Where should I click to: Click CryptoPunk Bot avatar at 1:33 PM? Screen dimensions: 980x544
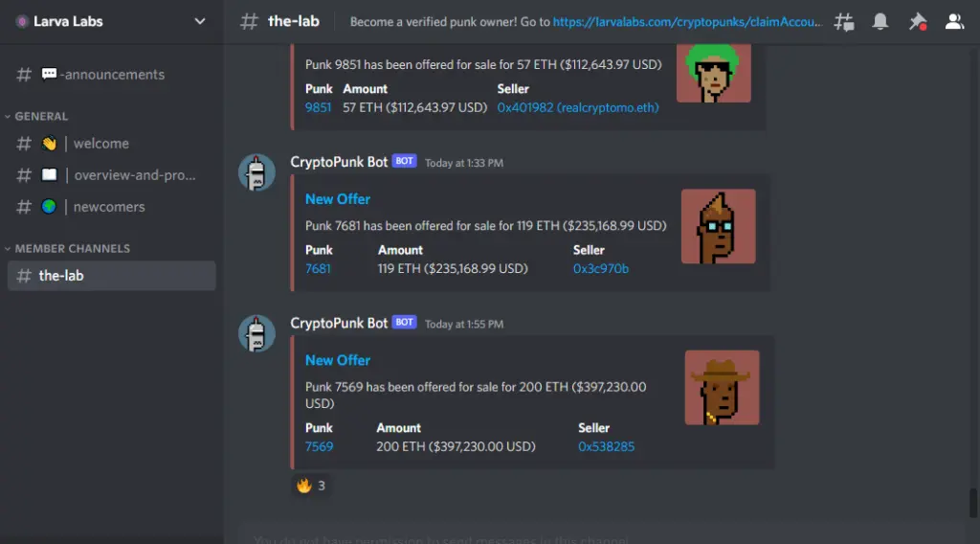point(256,172)
